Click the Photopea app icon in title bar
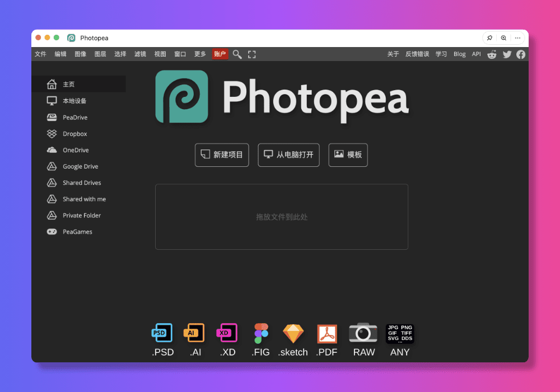The height and width of the screenshot is (392, 560). tap(71, 38)
